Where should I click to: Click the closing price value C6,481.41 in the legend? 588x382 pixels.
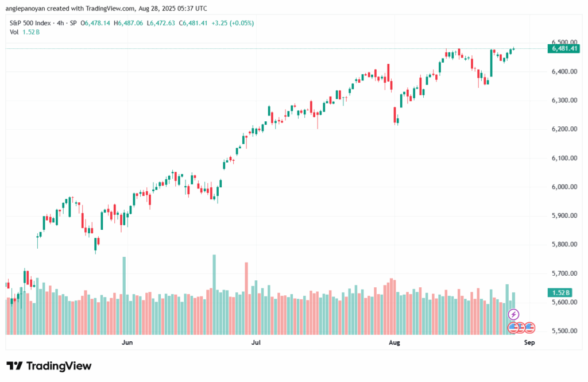(x=193, y=24)
